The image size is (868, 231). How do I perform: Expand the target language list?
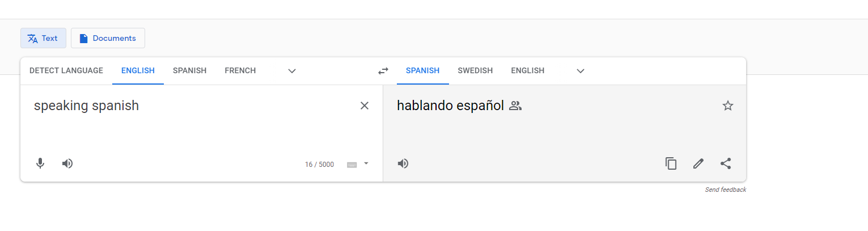pos(580,71)
